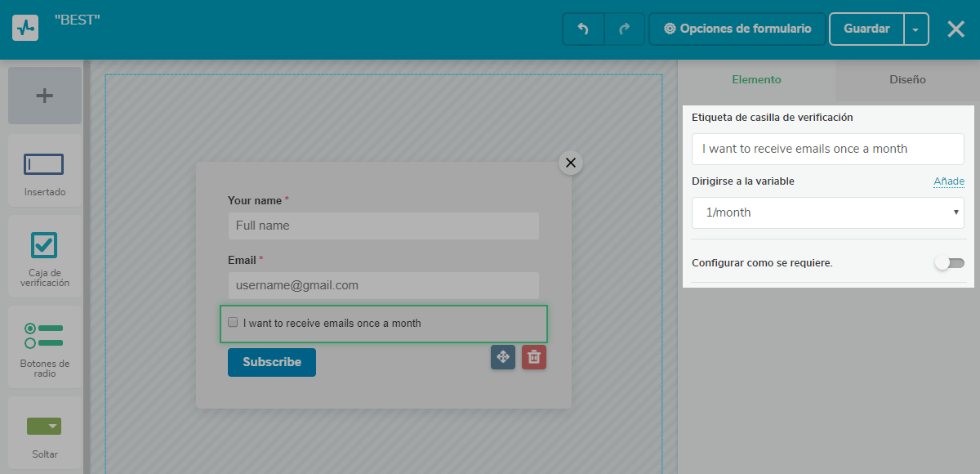The width and height of the screenshot is (980, 474).
Task: Click the redo arrow button
Action: [x=625, y=29]
